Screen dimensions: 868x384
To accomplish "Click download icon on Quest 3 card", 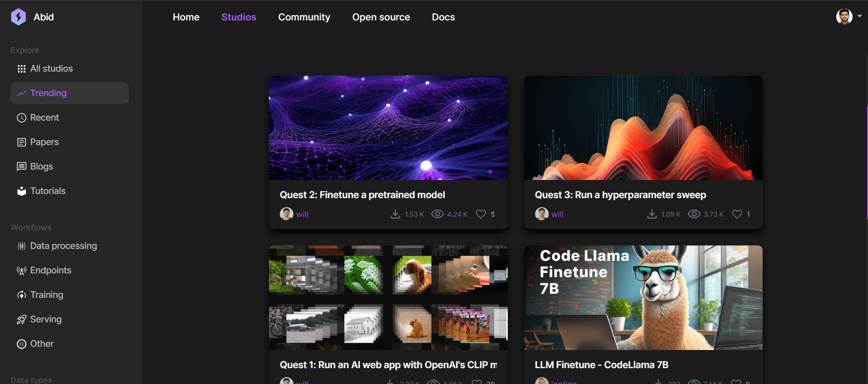I will (652, 214).
